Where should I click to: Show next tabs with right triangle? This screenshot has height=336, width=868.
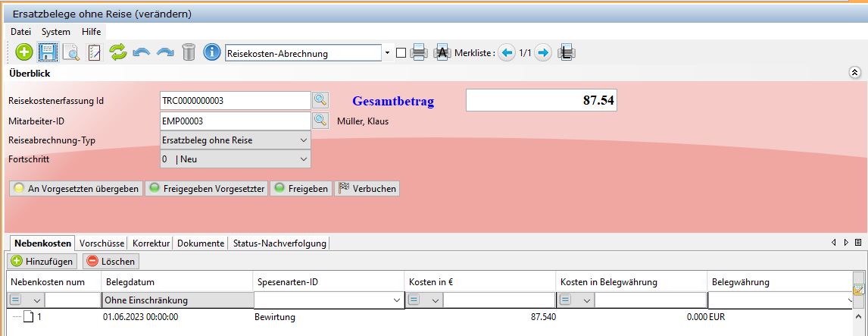[x=846, y=242]
